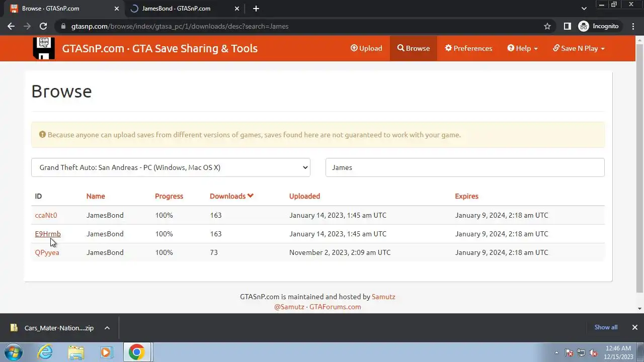
Task: Sort by Expires column header
Action: tap(466, 196)
